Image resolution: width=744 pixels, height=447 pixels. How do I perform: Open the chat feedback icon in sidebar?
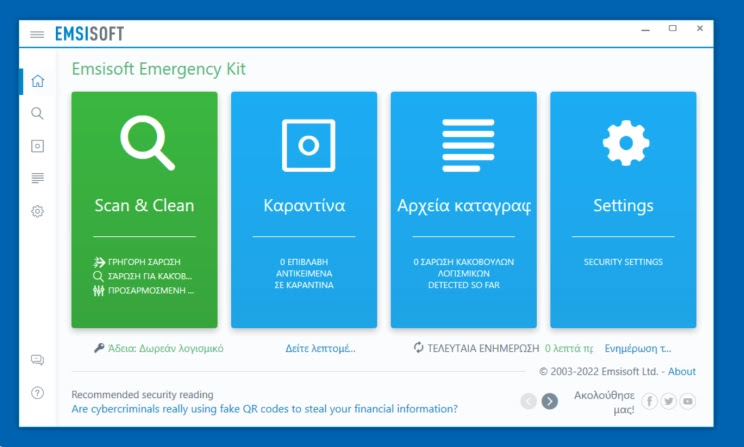coord(37,360)
